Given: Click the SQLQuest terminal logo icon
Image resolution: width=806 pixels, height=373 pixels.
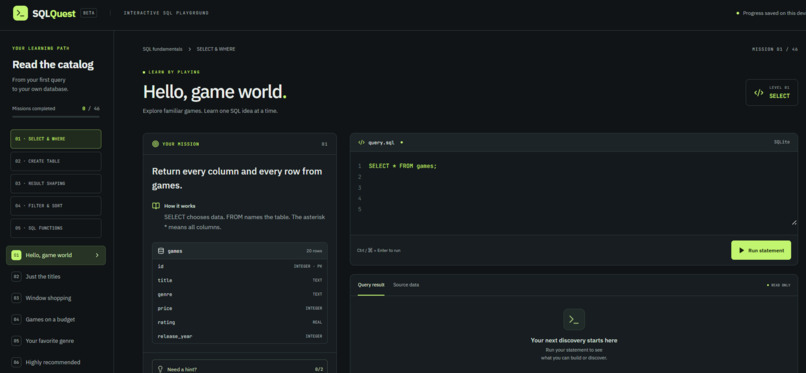Looking at the screenshot, I should tap(20, 13).
